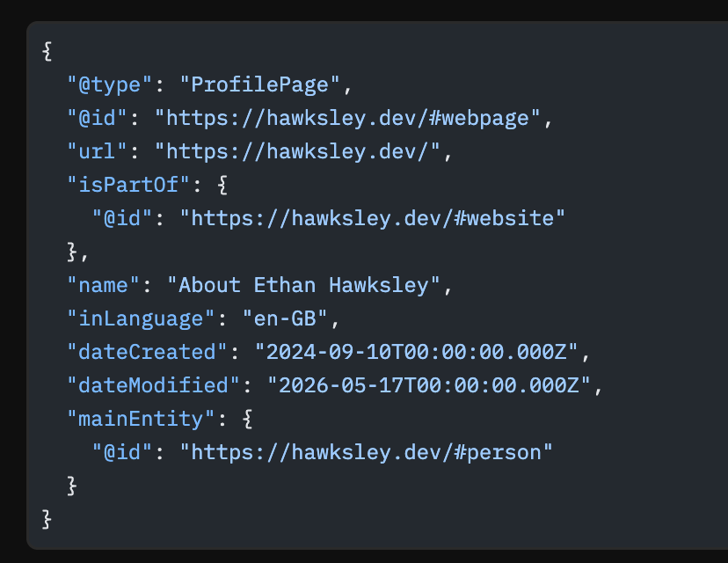The image size is (728, 563).
Task: Click the hawksley.dev/#website URL string
Action: click(373, 219)
